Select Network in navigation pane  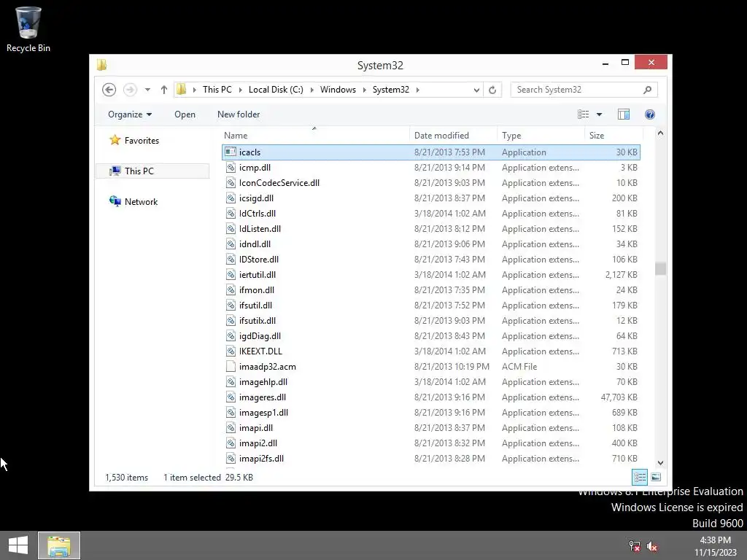coord(141,201)
